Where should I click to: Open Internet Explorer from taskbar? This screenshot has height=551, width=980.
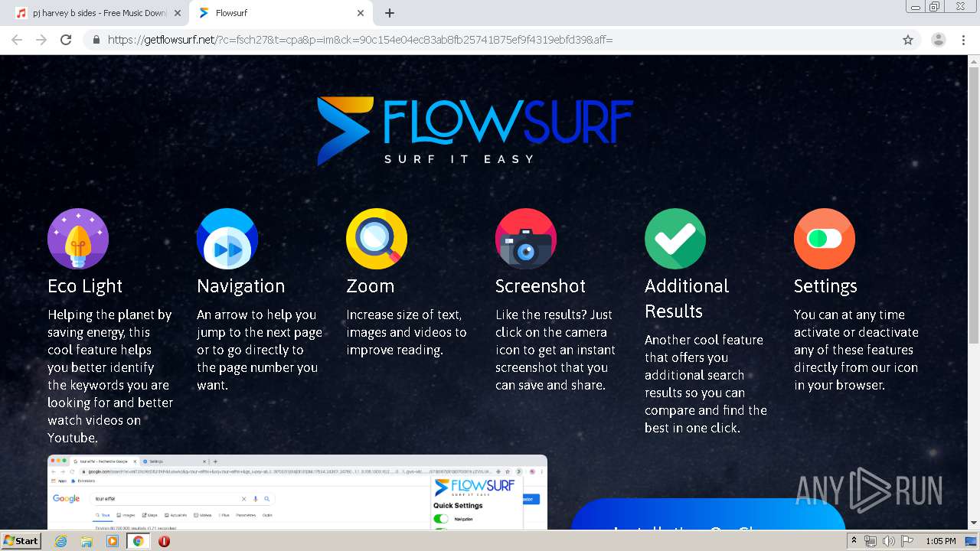(x=60, y=541)
